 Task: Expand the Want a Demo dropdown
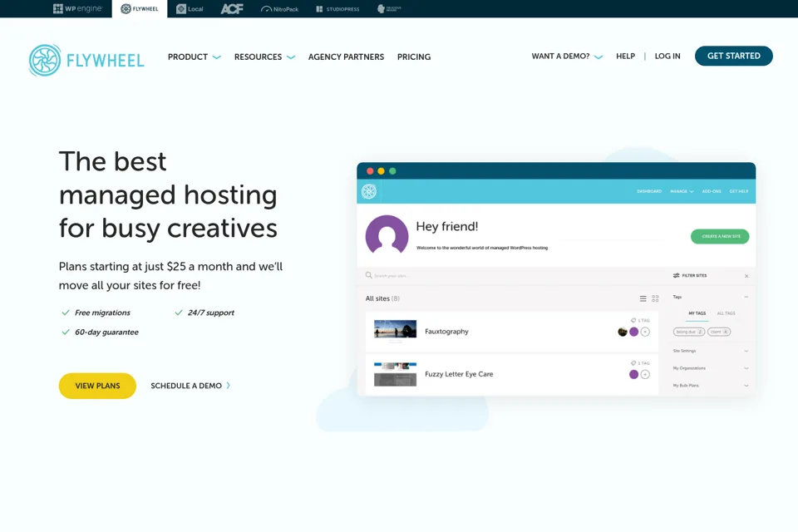pos(567,56)
